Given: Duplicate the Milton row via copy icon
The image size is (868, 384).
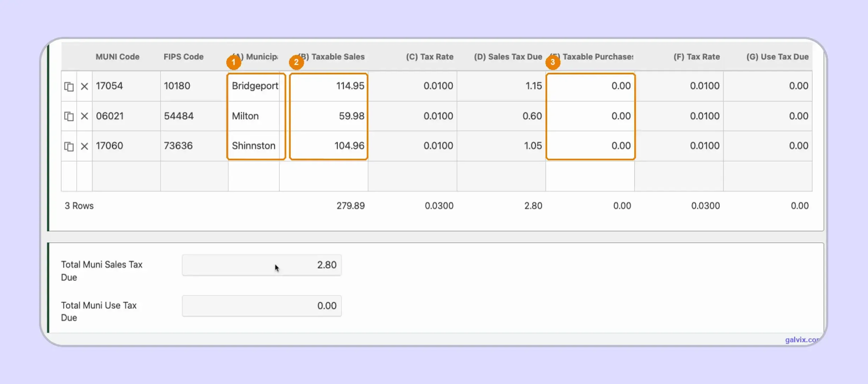Looking at the screenshot, I should (69, 116).
